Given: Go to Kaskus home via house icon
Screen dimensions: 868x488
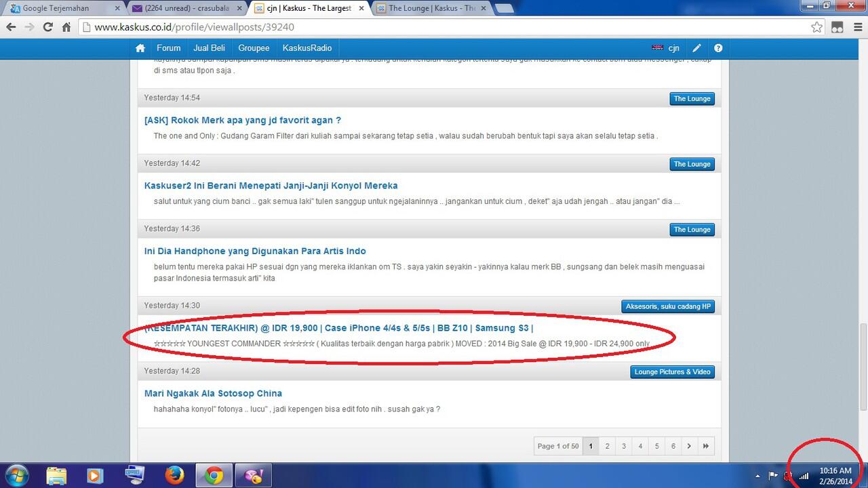Looking at the screenshot, I should [140, 48].
